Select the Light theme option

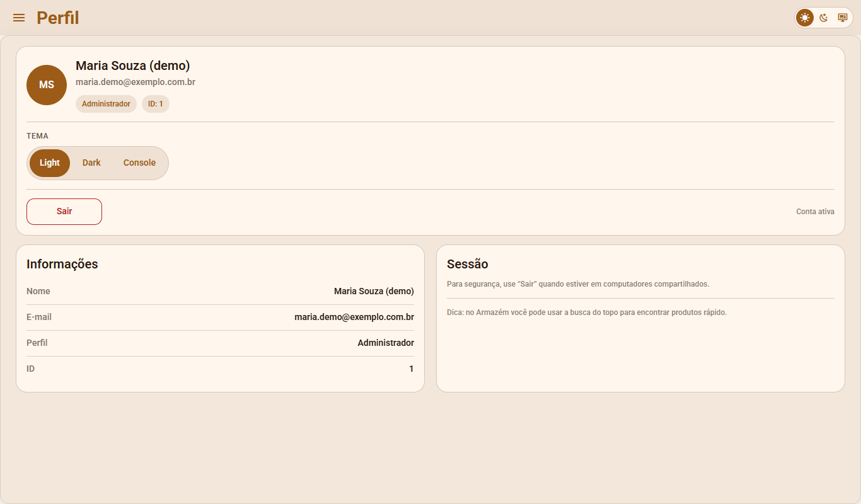(50, 163)
